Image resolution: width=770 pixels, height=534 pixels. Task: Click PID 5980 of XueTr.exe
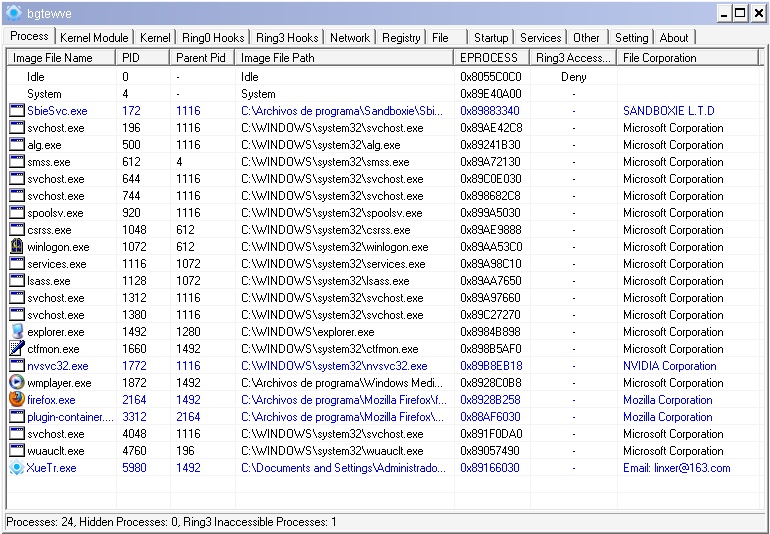tap(134, 468)
